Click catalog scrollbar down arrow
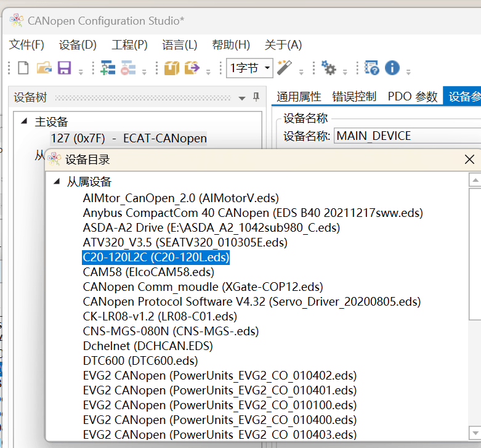This screenshot has width=481, height=448. click(475, 433)
